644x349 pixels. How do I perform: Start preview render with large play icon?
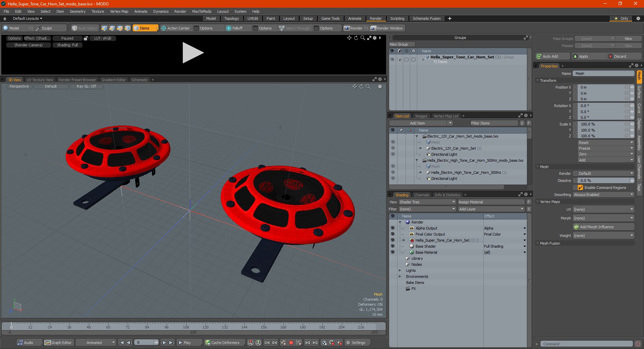point(193,53)
